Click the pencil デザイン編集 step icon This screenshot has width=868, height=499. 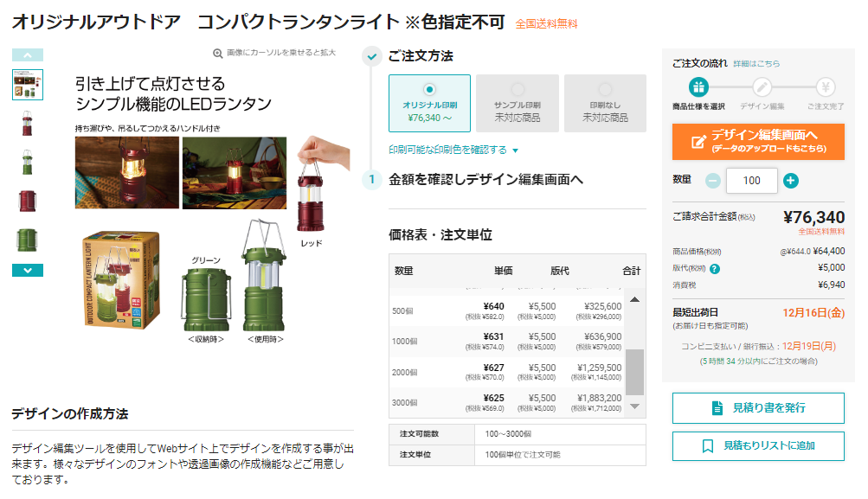(762, 86)
